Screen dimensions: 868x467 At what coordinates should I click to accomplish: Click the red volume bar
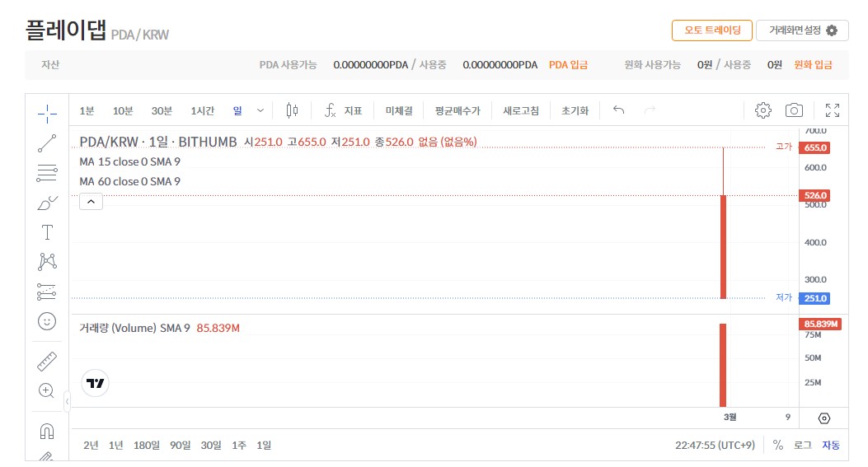(723, 365)
